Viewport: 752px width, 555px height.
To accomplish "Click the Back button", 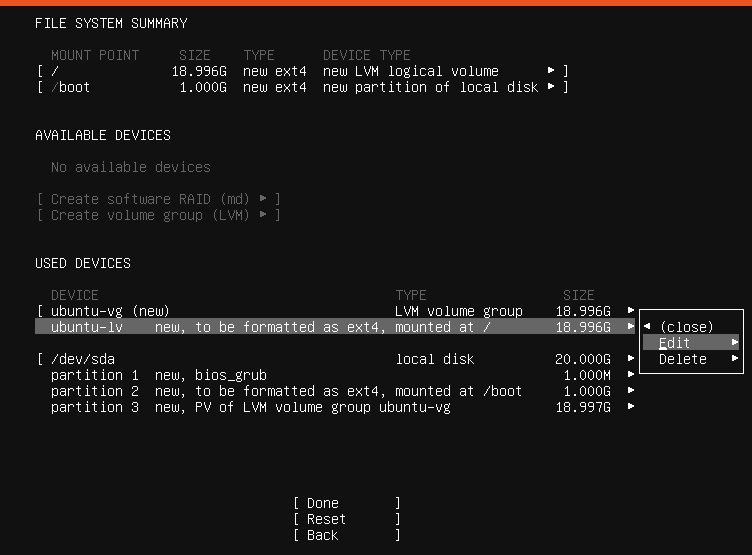I will tap(347, 535).
